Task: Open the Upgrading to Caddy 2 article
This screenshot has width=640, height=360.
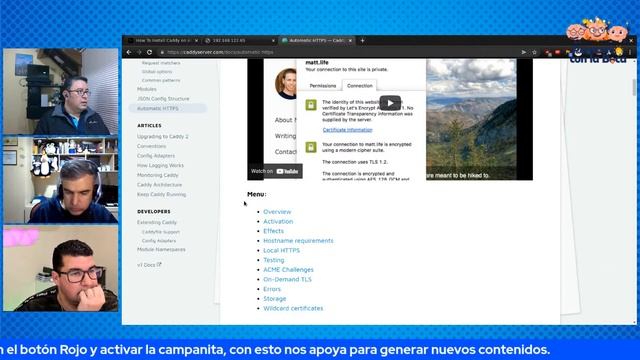Action: pyautogui.click(x=162, y=136)
